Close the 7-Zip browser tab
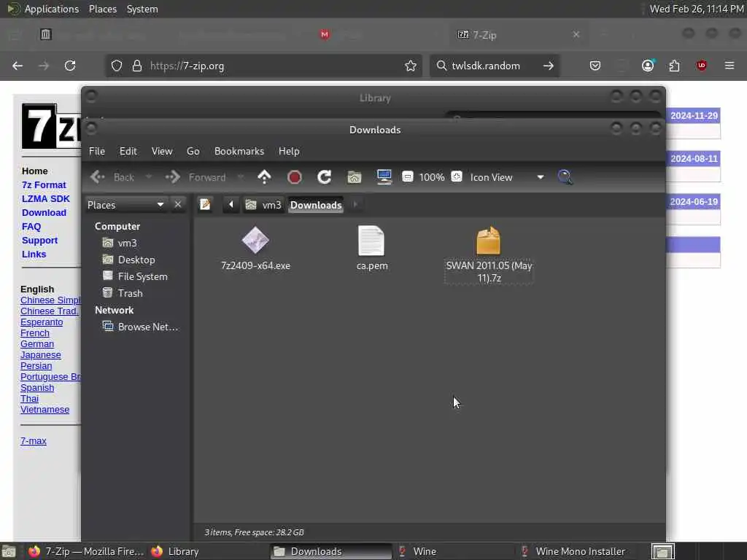Screen dimensions: 747x560 (x=576, y=34)
